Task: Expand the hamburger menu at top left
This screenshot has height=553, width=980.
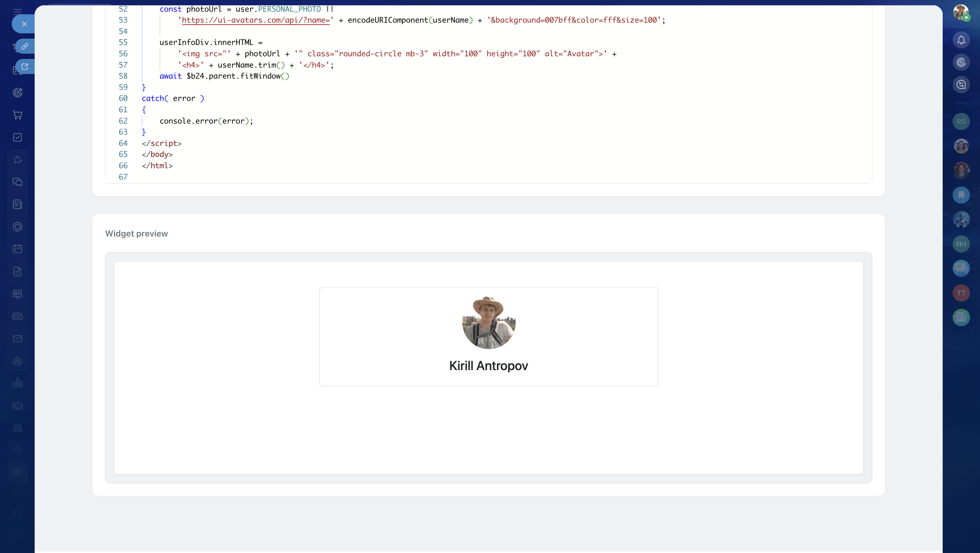Action: 17,11
